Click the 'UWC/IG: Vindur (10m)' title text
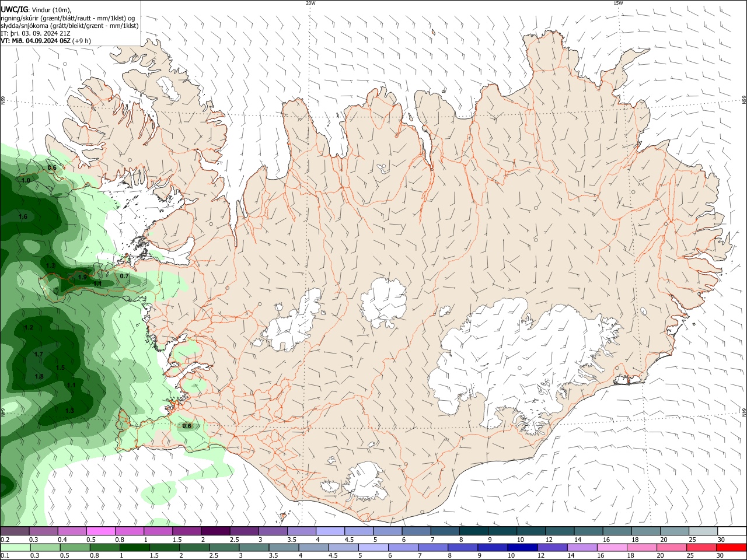Screen dimensions: 747x560 36,9
